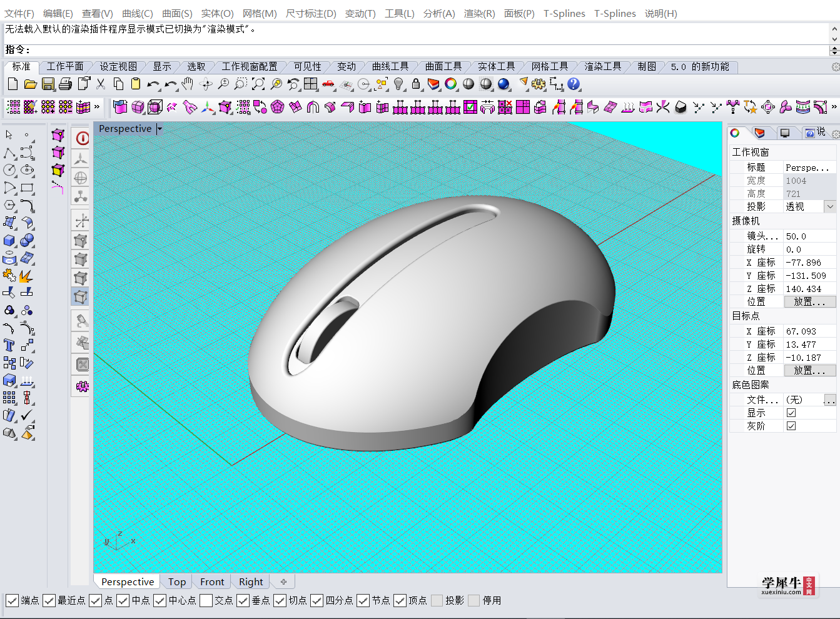Select the blue box solid tool

tap(10, 241)
